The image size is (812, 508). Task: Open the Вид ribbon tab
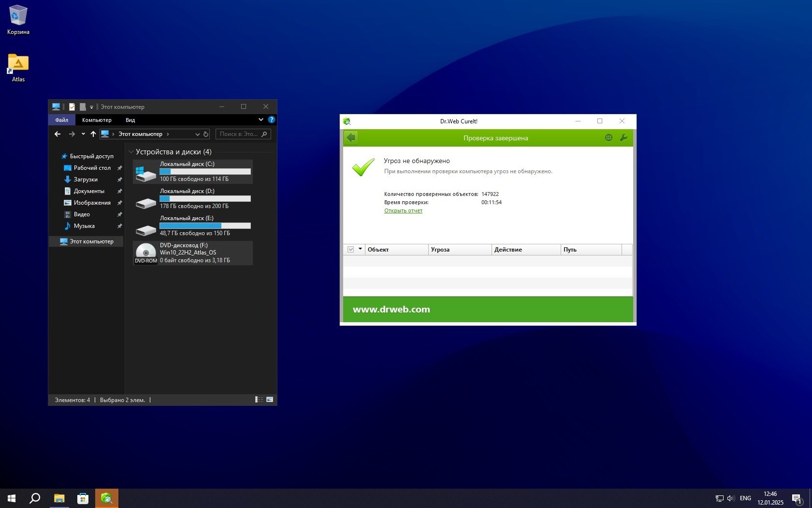130,120
